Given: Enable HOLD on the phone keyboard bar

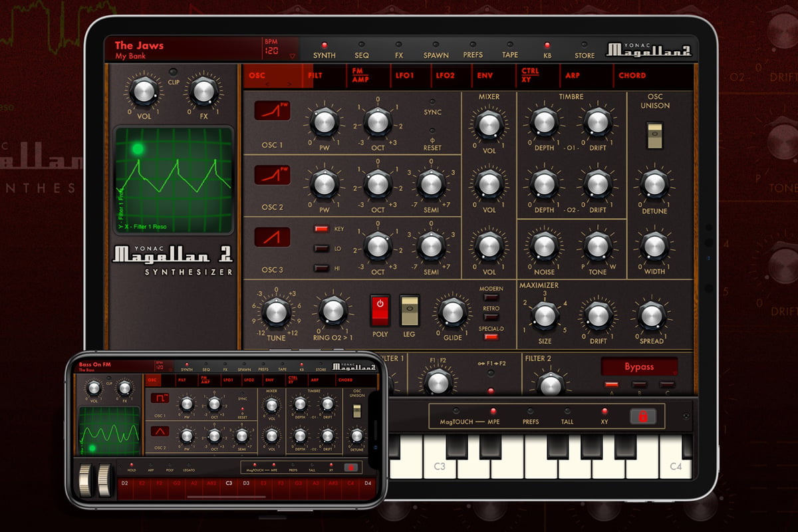Looking at the screenshot, I should (132, 467).
